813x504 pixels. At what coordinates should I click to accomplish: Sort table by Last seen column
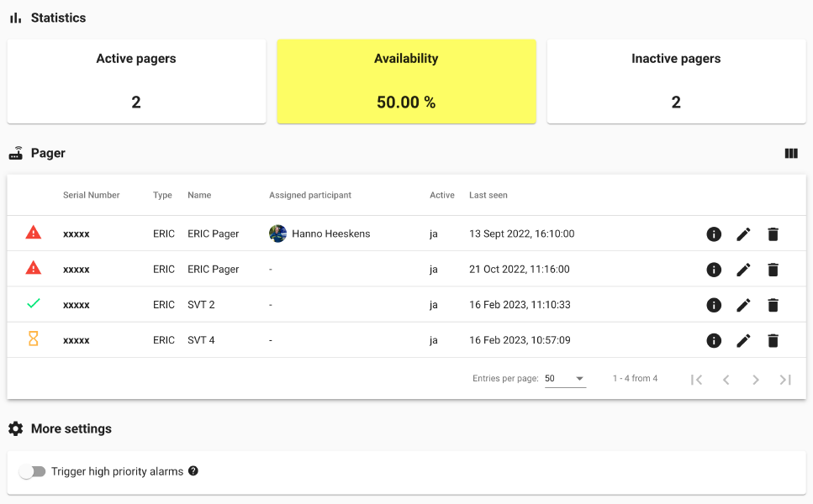click(488, 195)
